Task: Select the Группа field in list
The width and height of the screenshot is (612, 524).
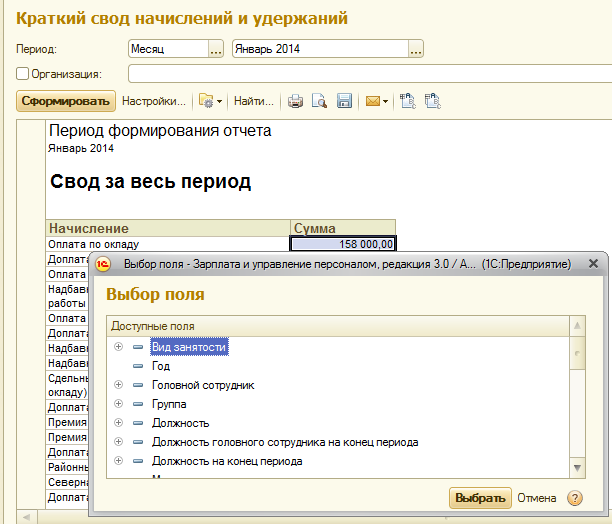Action: [x=168, y=404]
